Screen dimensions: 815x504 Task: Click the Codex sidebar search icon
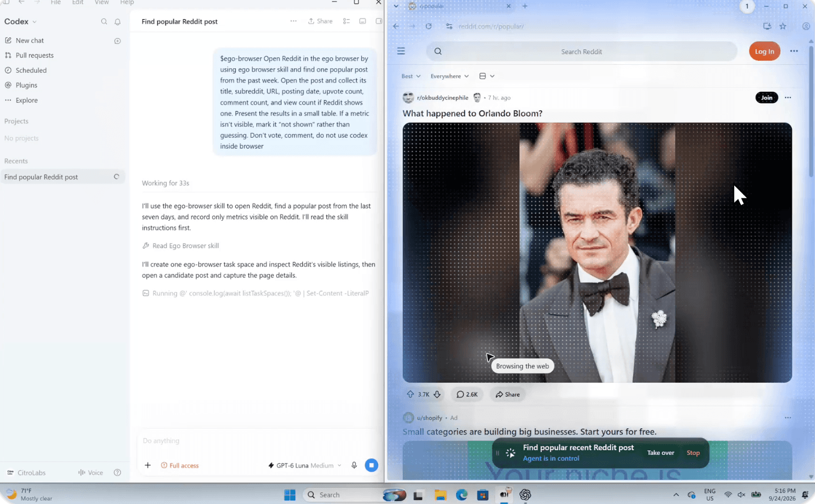[x=104, y=21]
